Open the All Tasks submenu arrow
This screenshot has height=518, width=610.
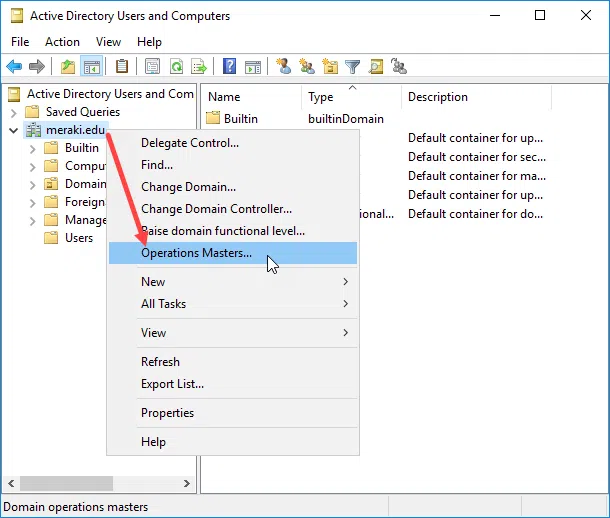pos(345,303)
